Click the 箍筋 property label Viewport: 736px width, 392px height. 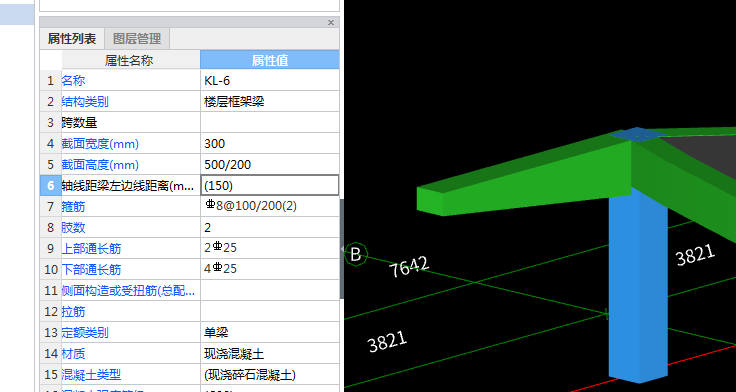click(x=73, y=207)
